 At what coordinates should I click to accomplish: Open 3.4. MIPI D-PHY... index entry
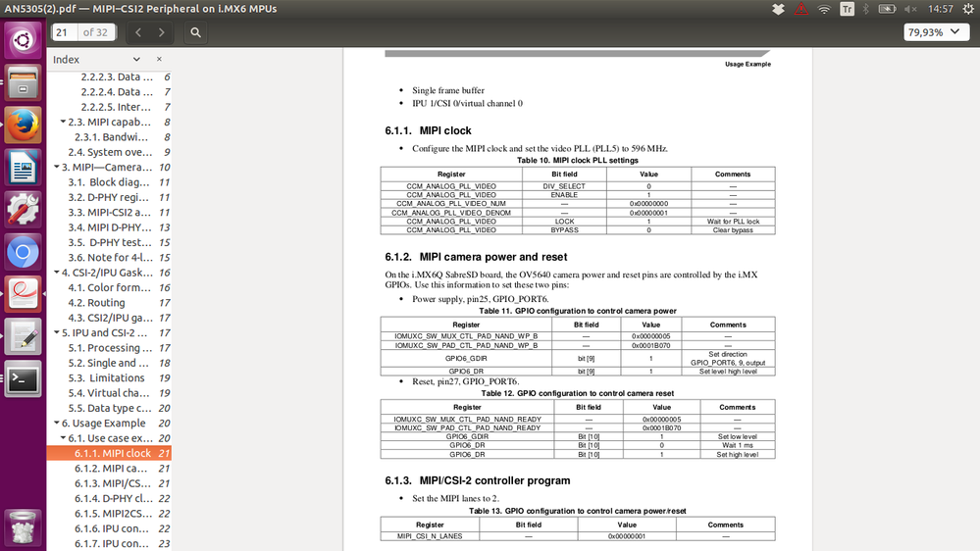click(109, 227)
